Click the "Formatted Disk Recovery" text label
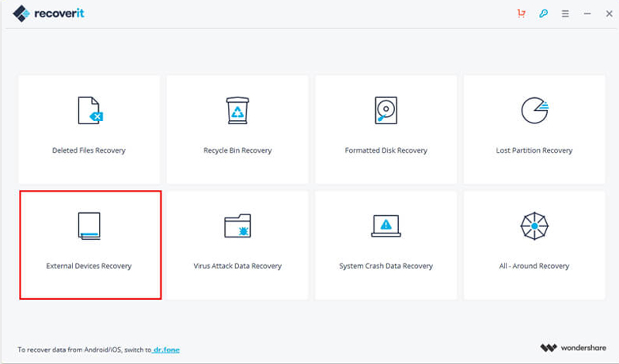619x364 pixels. pyautogui.click(x=385, y=150)
